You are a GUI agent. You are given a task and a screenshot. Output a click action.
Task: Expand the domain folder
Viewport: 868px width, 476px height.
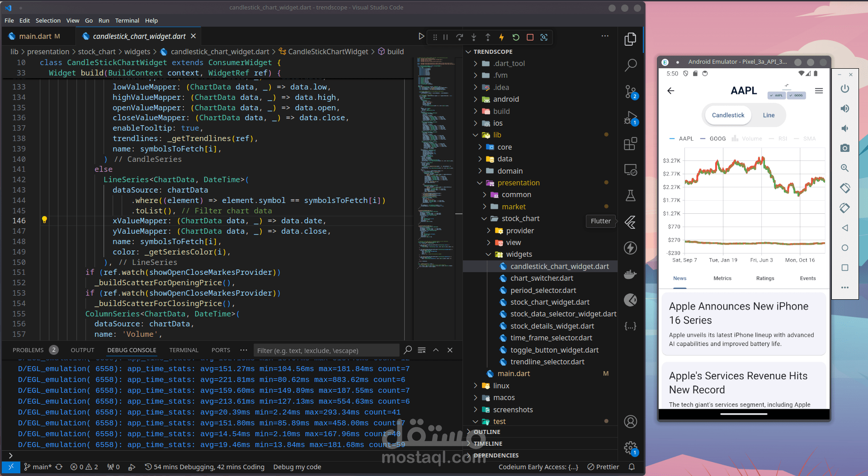tap(509, 171)
